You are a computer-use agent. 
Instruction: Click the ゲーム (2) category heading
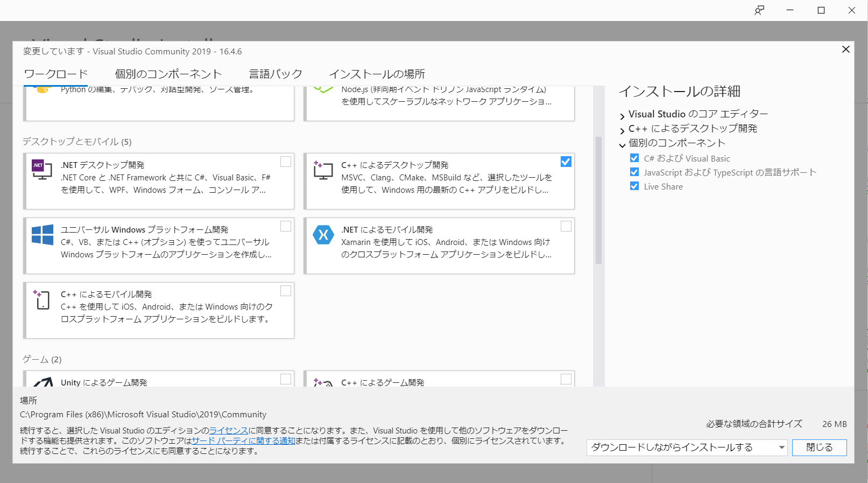[x=42, y=359]
